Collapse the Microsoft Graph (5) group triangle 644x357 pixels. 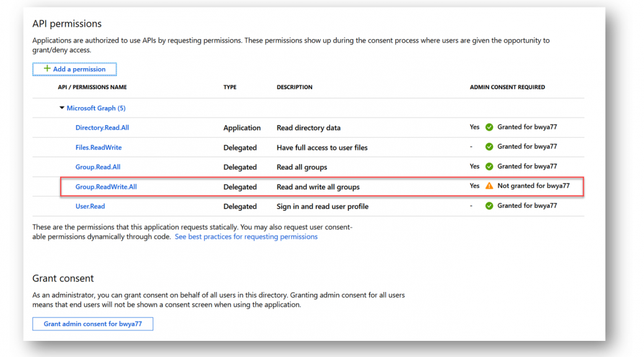(x=61, y=108)
